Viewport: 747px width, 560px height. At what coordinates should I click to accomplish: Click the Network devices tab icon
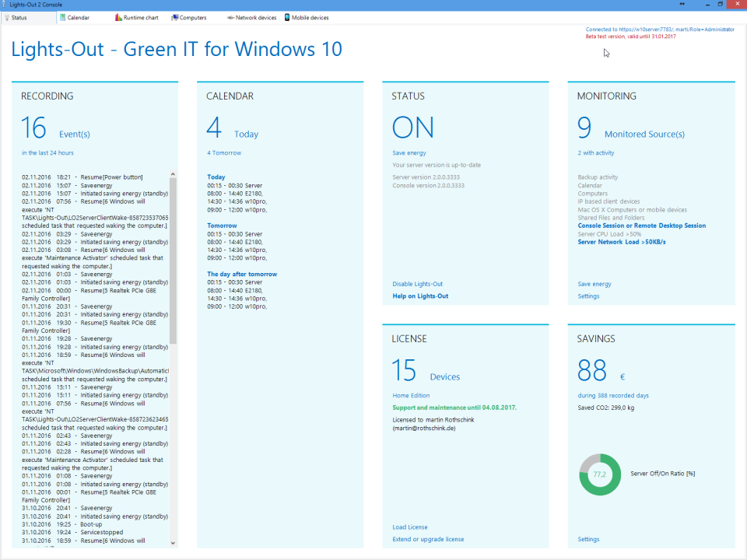click(230, 17)
